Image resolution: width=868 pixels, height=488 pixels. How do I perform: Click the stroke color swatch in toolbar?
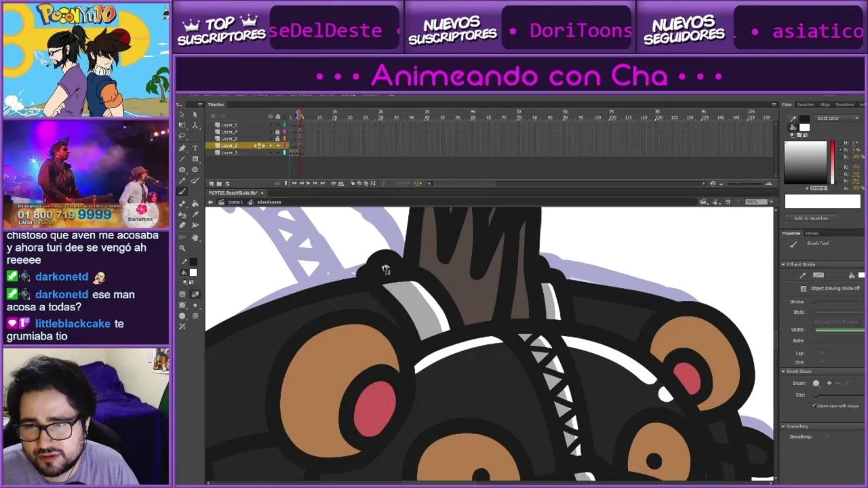pos(193,262)
